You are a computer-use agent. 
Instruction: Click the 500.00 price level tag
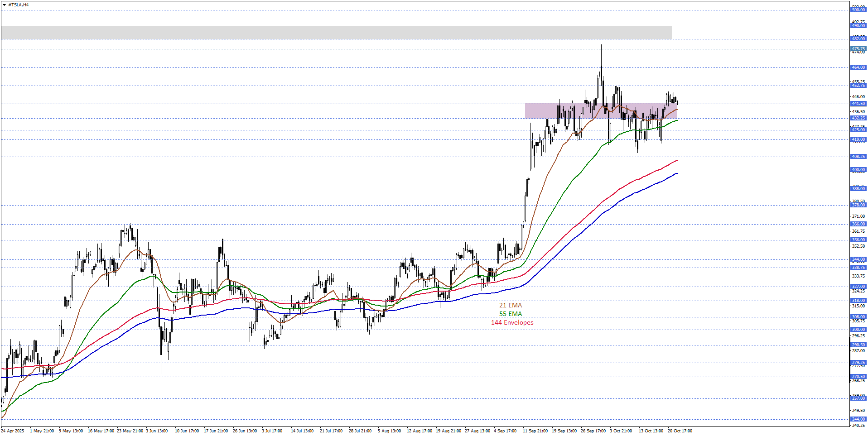pos(858,10)
